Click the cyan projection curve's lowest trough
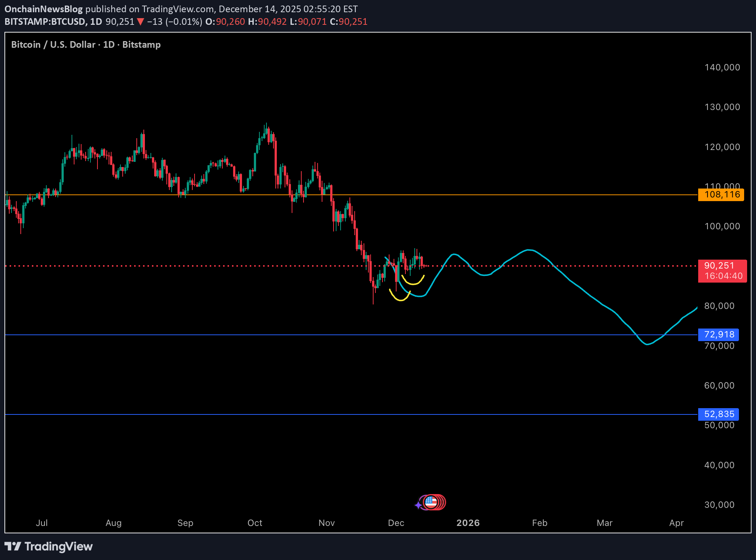756x560 pixels. [x=647, y=344]
